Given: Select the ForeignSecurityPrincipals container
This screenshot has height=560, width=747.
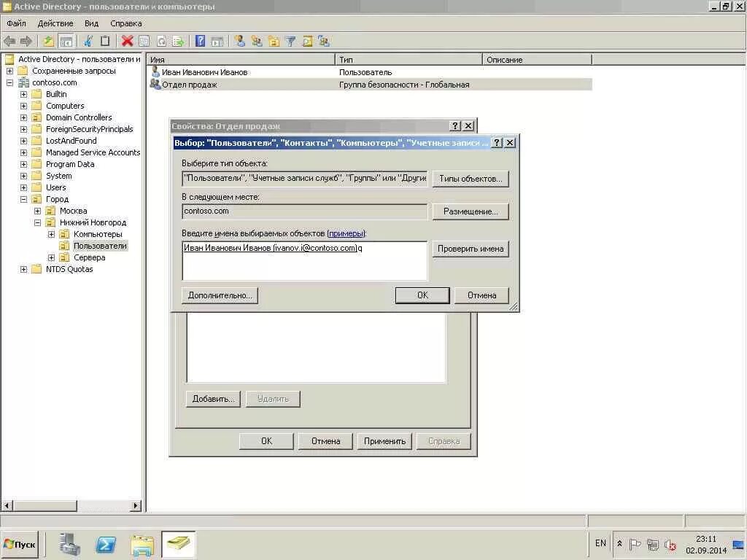Looking at the screenshot, I should 90,129.
